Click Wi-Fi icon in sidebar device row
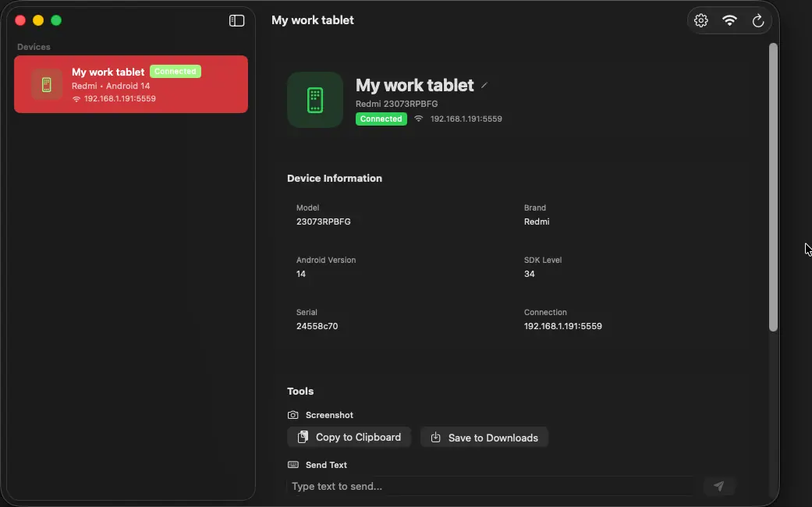The height and width of the screenshot is (507, 812). 76,99
